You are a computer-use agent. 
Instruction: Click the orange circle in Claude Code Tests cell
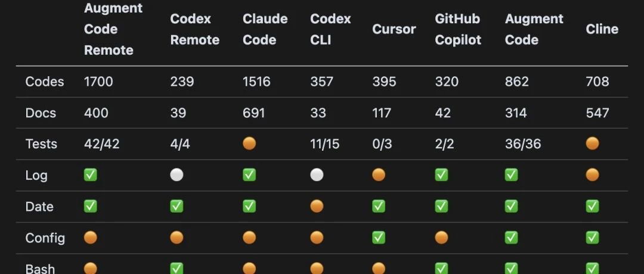249,144
